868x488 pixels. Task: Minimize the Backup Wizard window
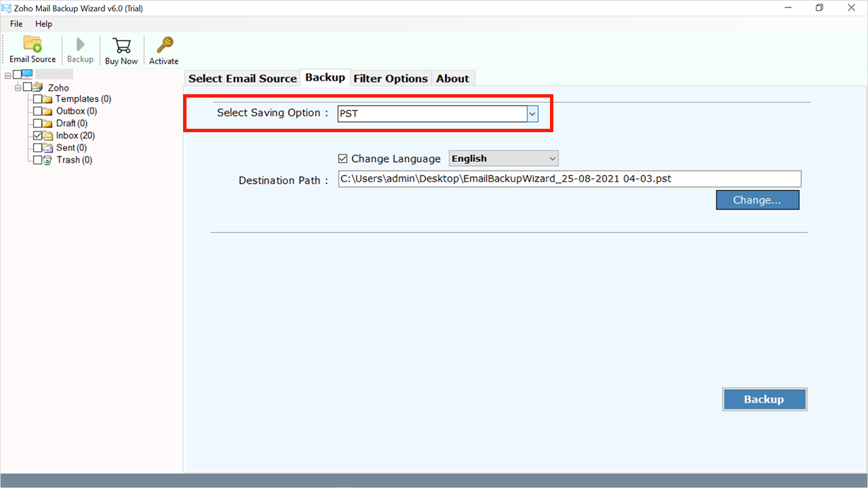coord(787,8)
